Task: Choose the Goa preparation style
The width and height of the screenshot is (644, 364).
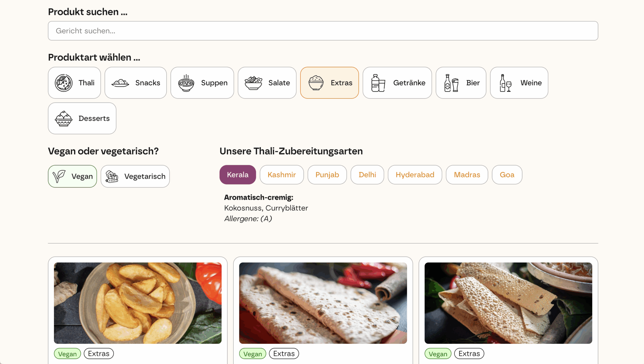Action: [507, 175]
